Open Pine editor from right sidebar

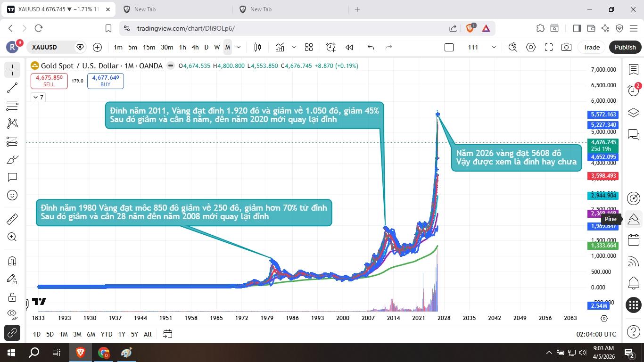coord(634,219)
